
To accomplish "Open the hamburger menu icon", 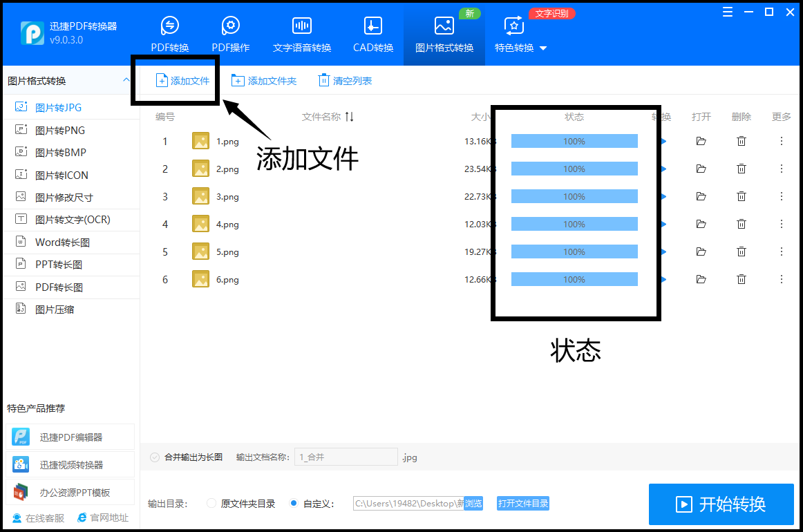I will (x=727, y=12).
